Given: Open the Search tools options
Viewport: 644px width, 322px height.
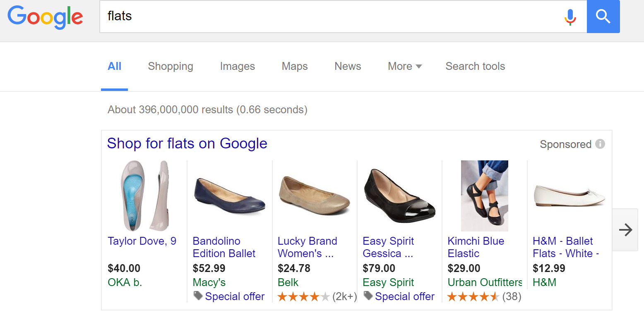Looking at the screenshot, I should [x=475, y=67].
